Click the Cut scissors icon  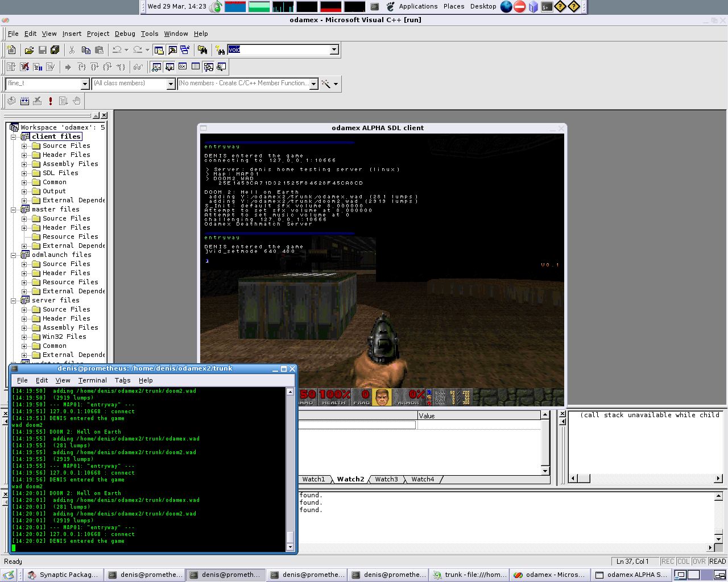[x=72, y=50]
